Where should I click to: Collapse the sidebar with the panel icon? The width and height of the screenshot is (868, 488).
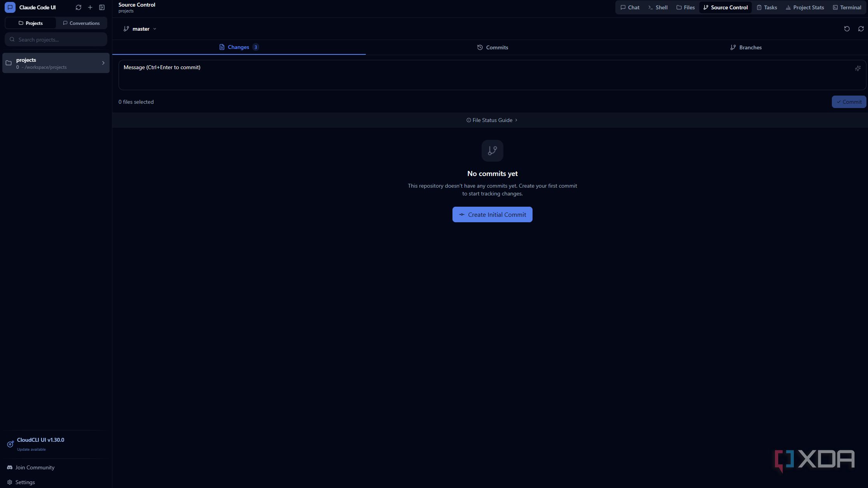click(102, 7)
